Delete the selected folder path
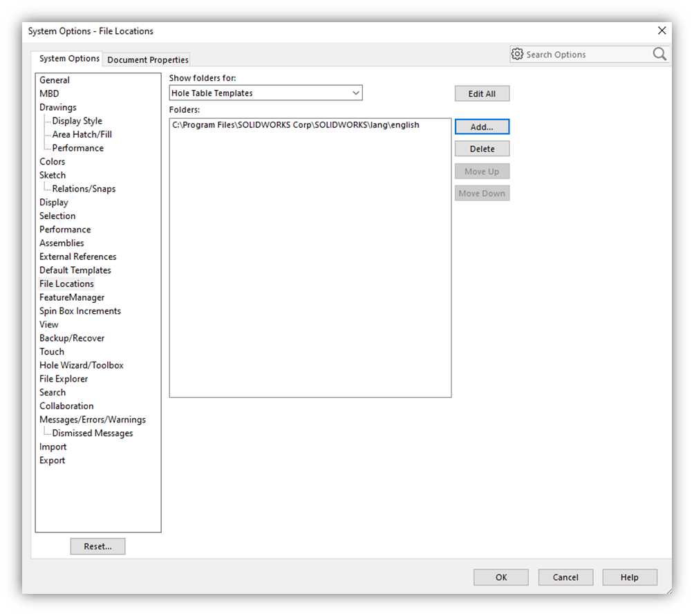 click(x=482, y=148)
